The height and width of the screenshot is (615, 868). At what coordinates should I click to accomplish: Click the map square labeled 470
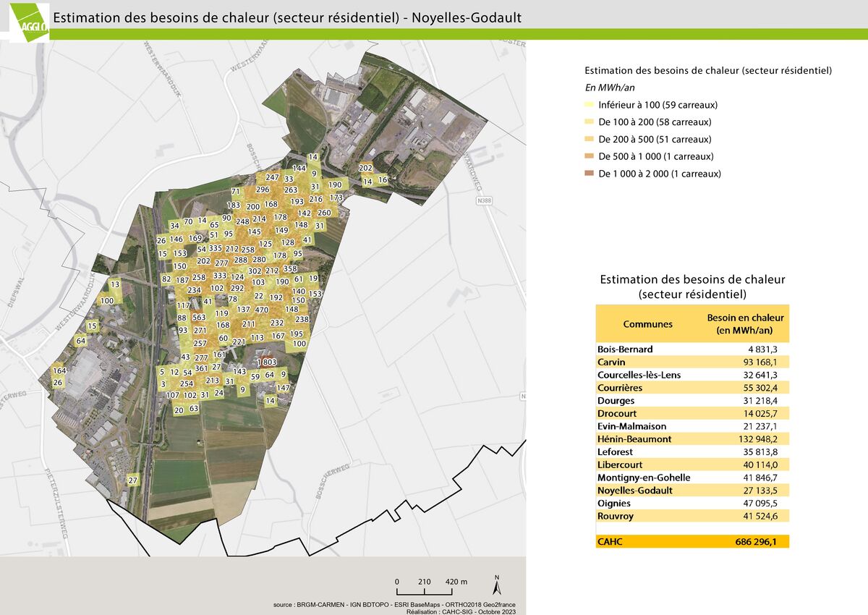click(262, 310)
